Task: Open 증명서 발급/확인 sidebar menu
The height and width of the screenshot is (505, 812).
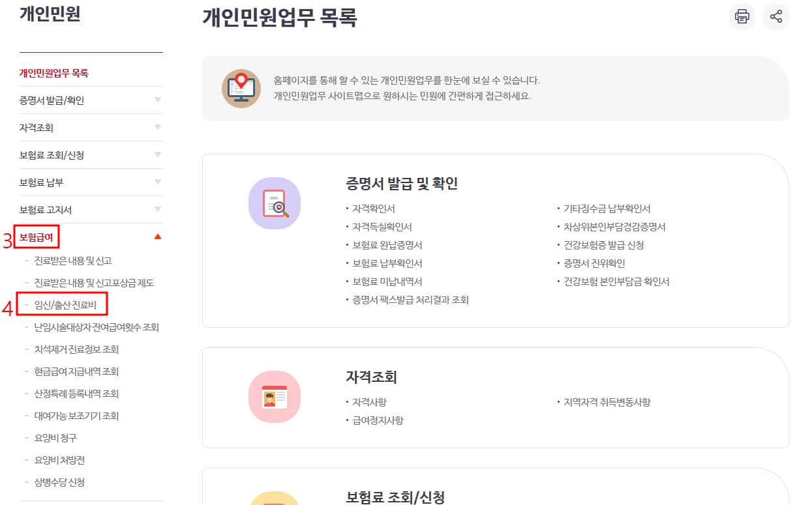Action: [x=52, y=100]
